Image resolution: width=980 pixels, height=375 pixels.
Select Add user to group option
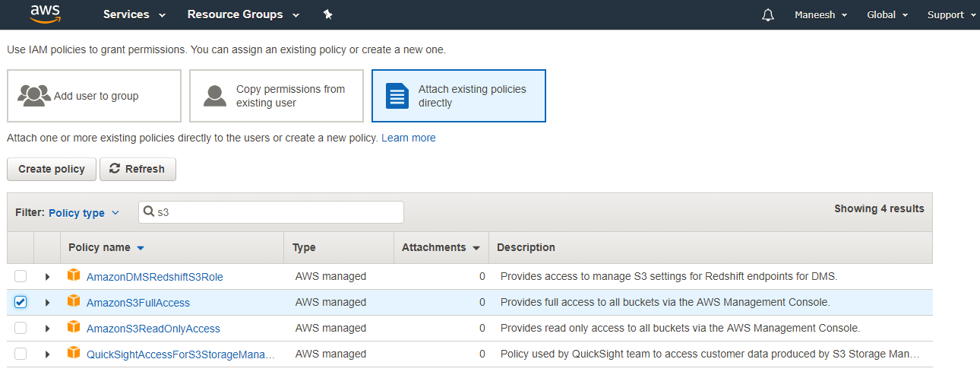(94, 96)
